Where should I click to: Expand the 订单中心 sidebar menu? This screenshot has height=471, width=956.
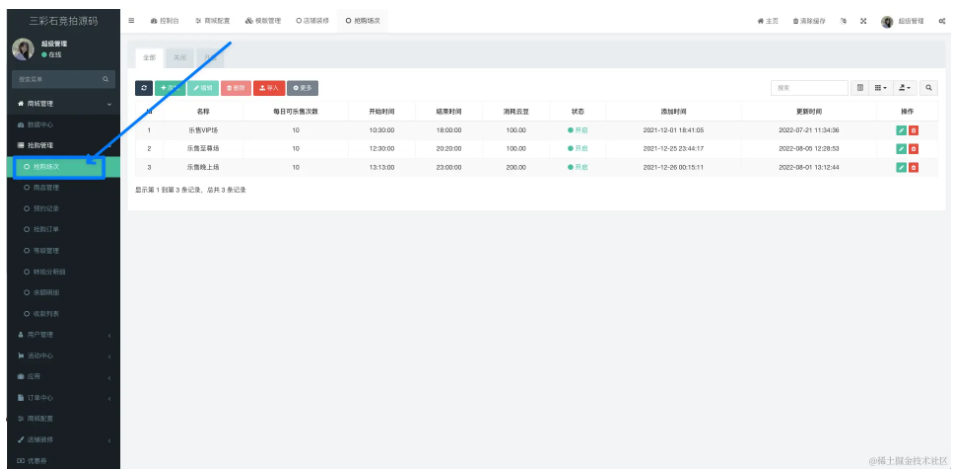(60, 397)
